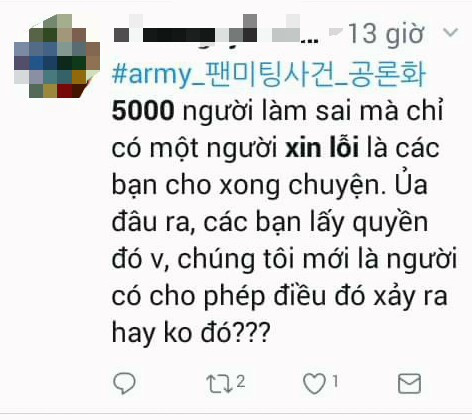View retweet count showing 2
This screenshot has height=420, width=472.
click(241, 381)
